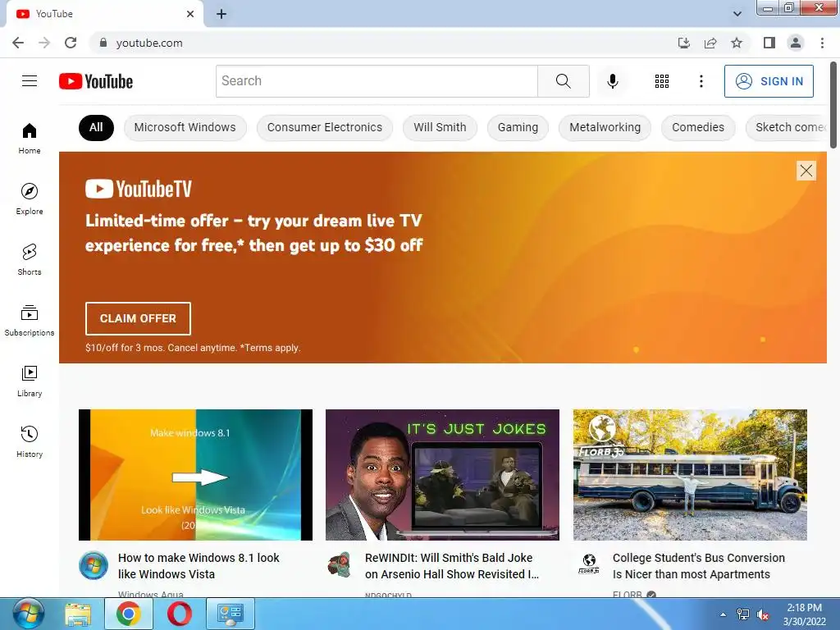Open YouTube settings three-dot menu
The width and height of the screenshot is (840, 630).
tap(701, 81)
